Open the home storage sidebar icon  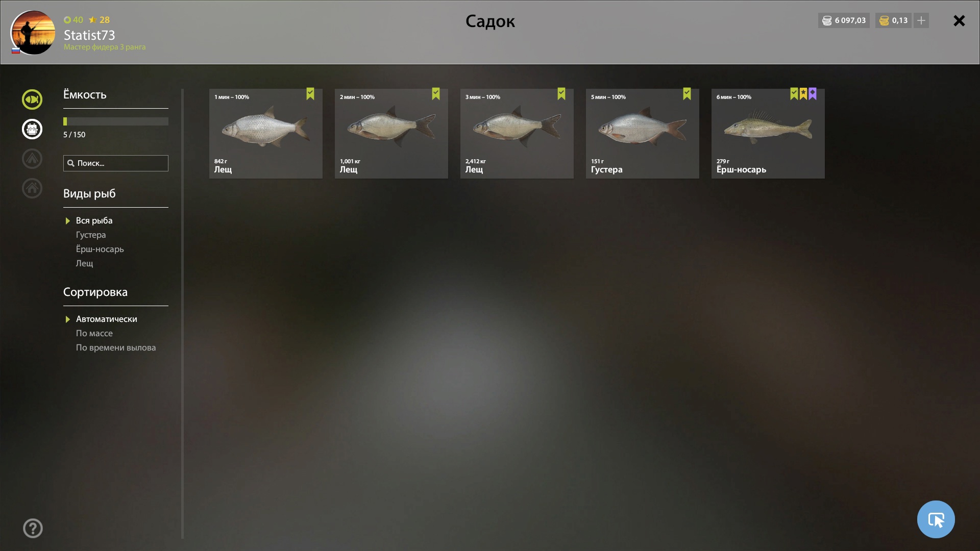click(x=32, y=188)
